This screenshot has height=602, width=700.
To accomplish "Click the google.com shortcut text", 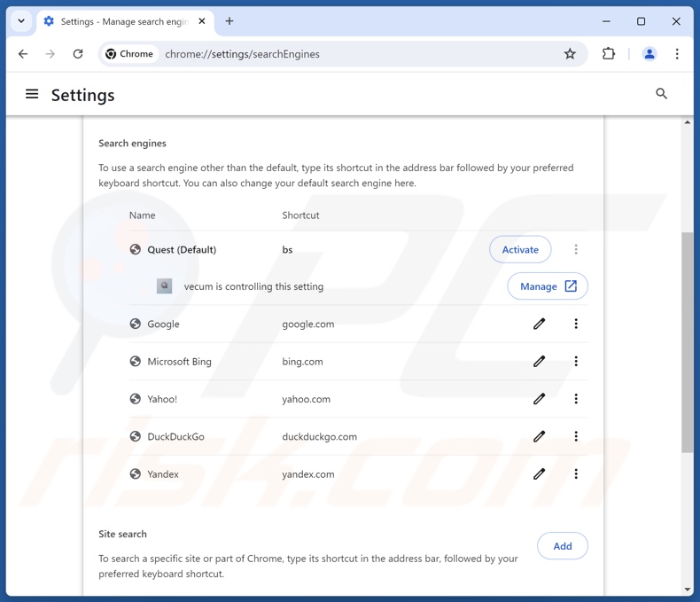I will pyautogui.click(x=308, y=324).
